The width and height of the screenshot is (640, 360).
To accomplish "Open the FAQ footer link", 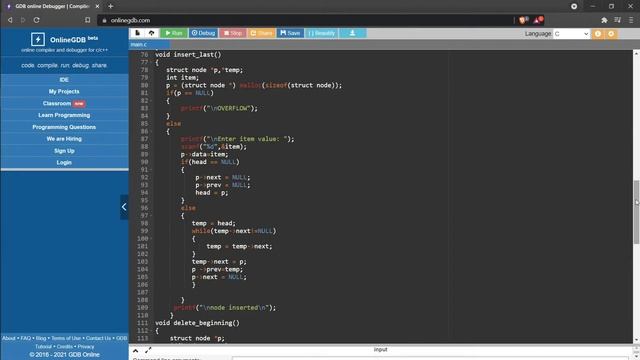I will (x=26, y=338).
